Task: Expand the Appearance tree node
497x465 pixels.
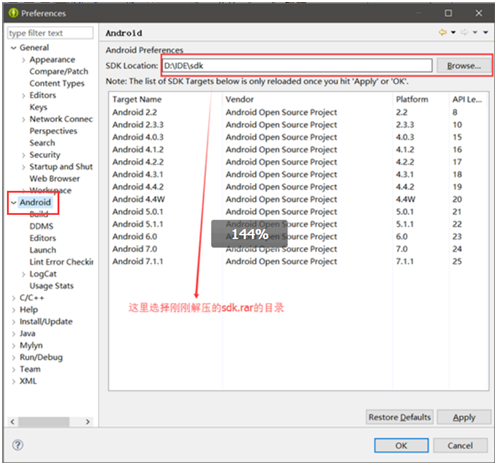Action: (23, 60)
